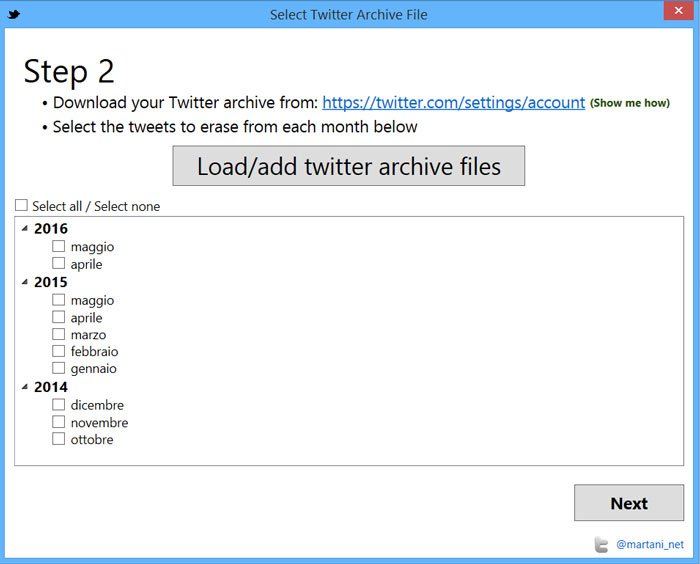Check the 2016 maggio checkbox
700x564 pixels.
point(58,246)
